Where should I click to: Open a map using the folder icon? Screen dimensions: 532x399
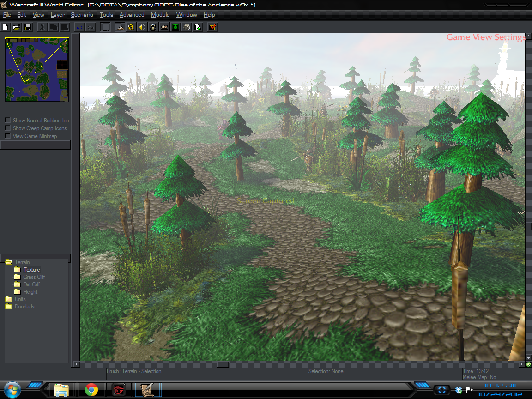pos(17,27)
